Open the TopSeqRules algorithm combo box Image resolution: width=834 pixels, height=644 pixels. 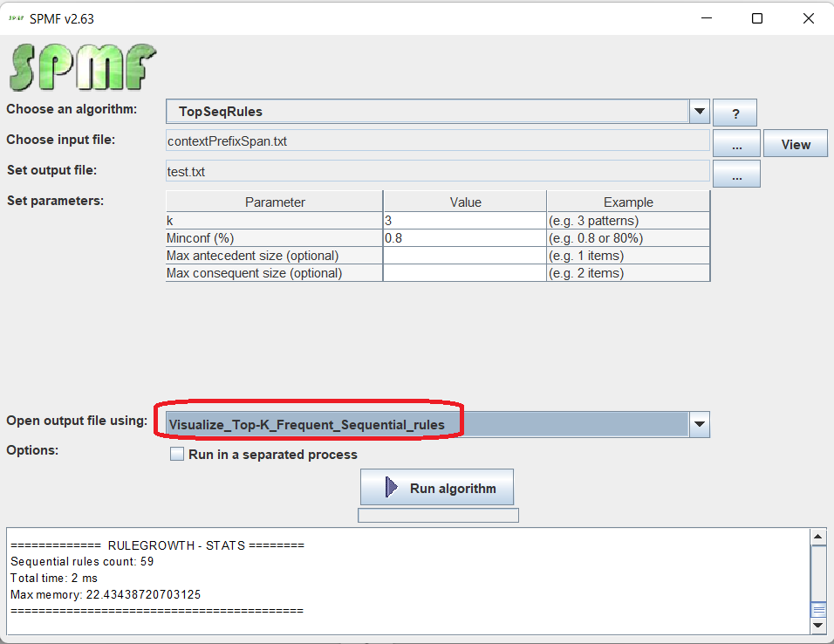click(x=427, y=112)
